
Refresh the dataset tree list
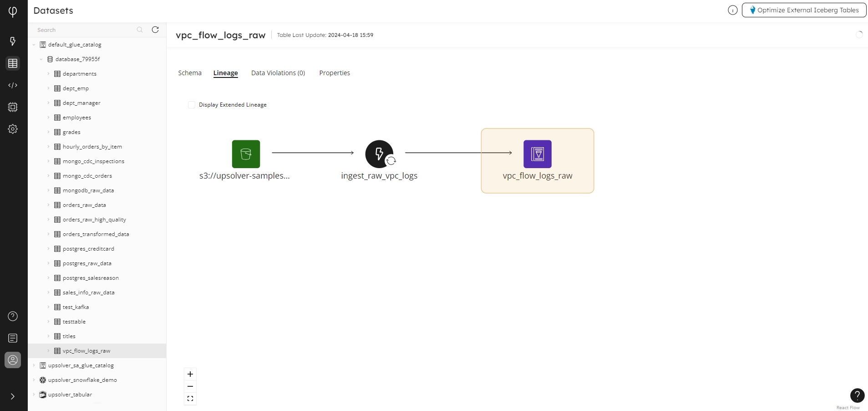click(155, 30)
